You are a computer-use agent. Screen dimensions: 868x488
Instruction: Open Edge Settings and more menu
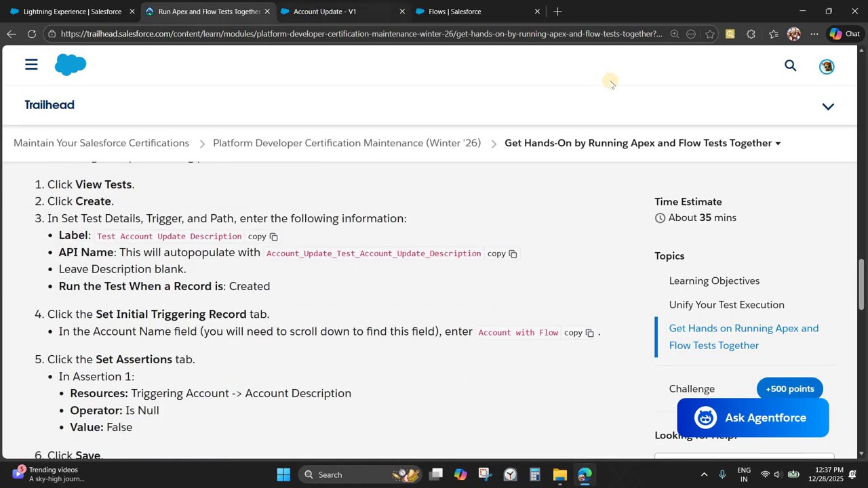pos(814,34)
